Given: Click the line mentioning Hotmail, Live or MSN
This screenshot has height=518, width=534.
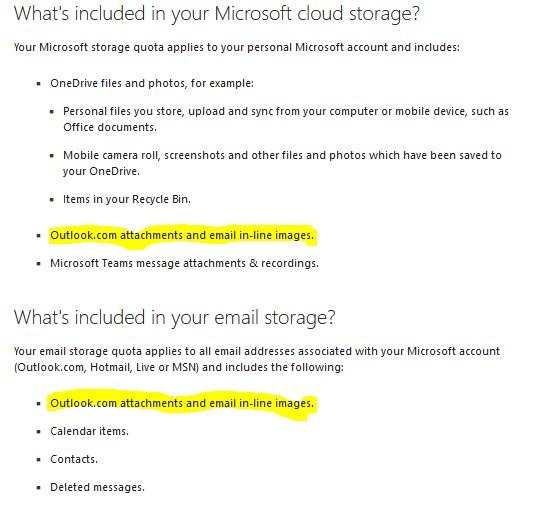Looking at the screenshot, I should pyautogui.click(x=179, y=367).
